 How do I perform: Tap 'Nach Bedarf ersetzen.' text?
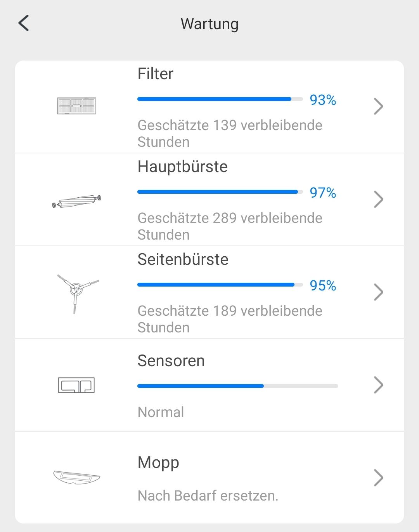[x=208, y=496]
